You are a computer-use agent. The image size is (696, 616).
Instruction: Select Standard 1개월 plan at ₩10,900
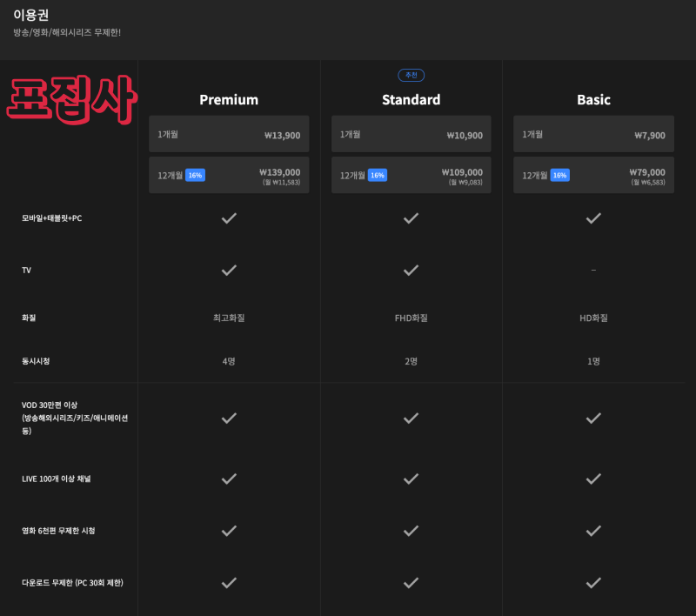coord(411,134)
